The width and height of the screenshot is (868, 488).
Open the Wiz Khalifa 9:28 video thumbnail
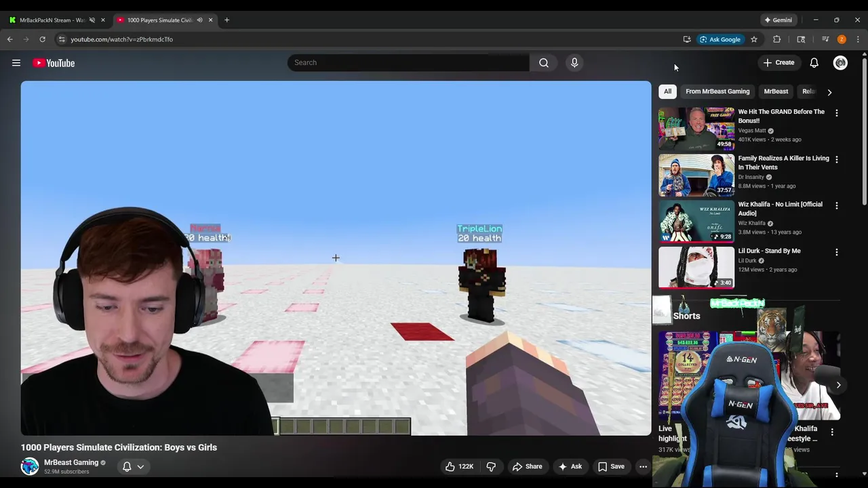[x=696, y=220]
